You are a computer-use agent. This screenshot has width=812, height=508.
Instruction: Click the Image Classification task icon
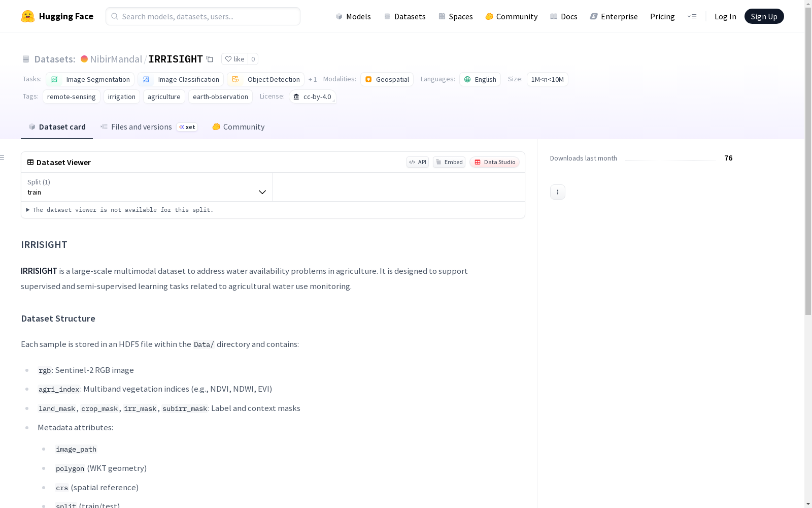coord(146,79)
